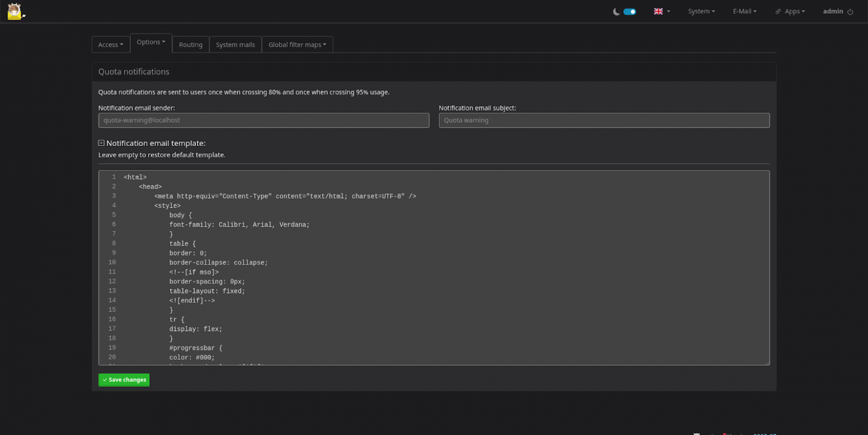Click the meta tag line in template editor
The image size is (868, 435).
[285, 196]
